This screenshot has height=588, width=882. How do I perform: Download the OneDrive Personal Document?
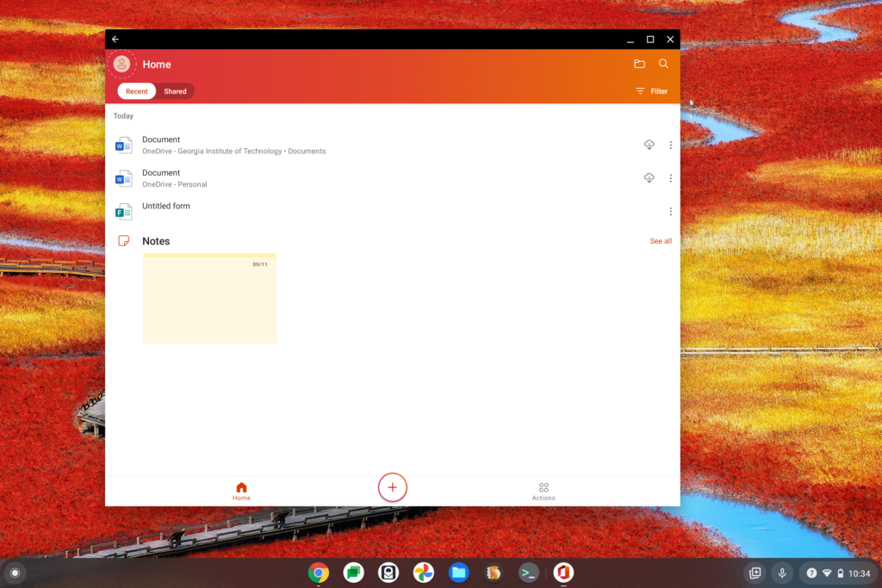point(649,177)
